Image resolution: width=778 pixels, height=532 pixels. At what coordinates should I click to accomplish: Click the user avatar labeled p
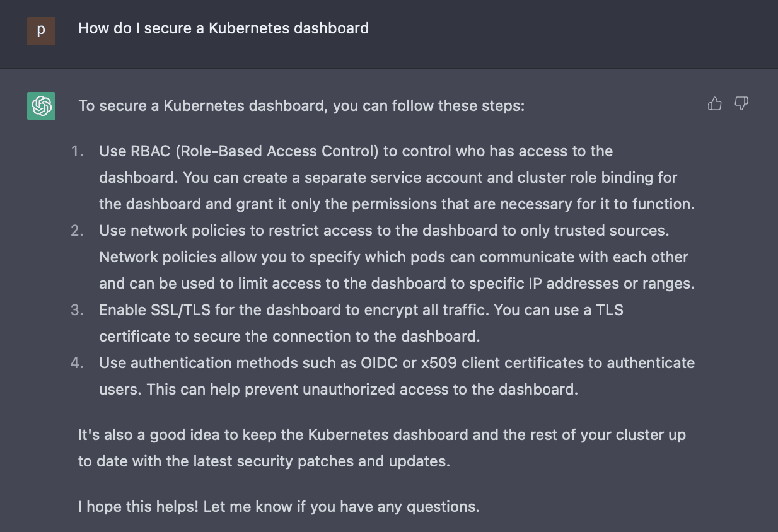pyautogui.click(x=41, y=31)
